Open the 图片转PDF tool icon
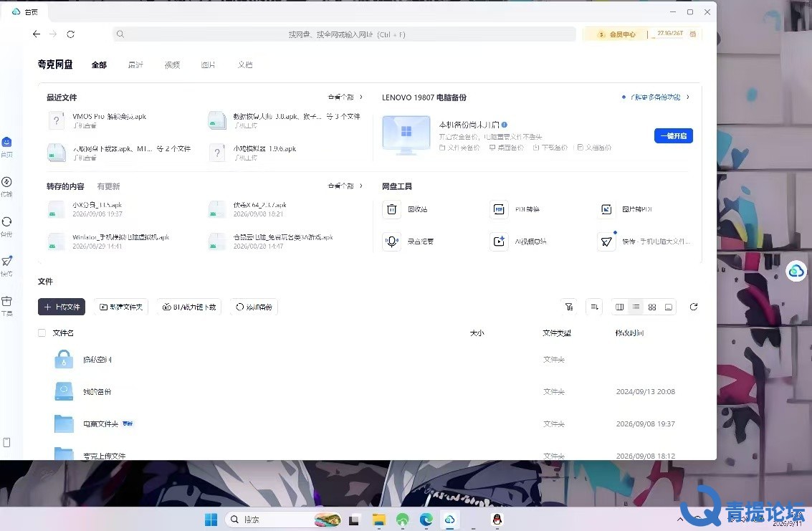This screenshot has width=812, height=531. [x=606, y=209]
